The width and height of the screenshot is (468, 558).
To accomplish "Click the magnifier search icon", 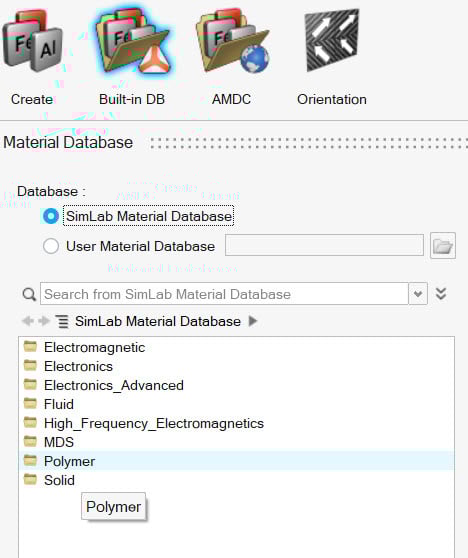I will tap(29, 294).
